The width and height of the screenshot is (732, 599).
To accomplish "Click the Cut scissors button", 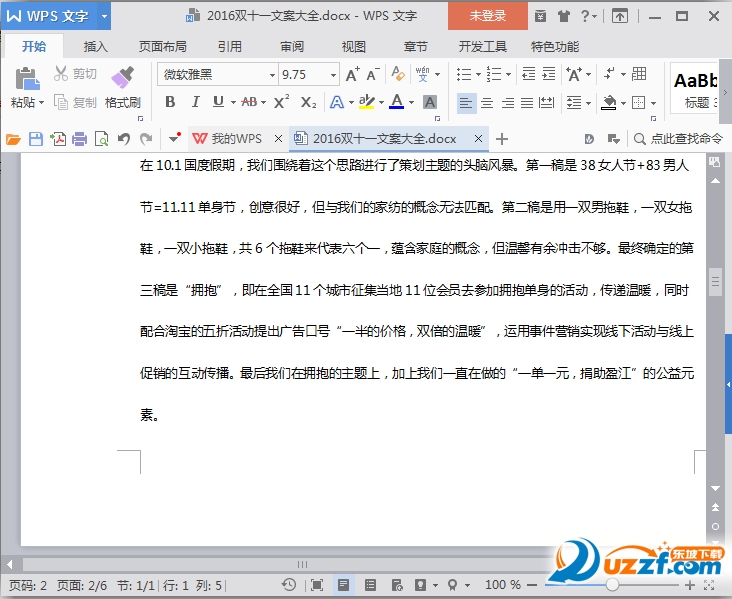I will tap(75, 74).
